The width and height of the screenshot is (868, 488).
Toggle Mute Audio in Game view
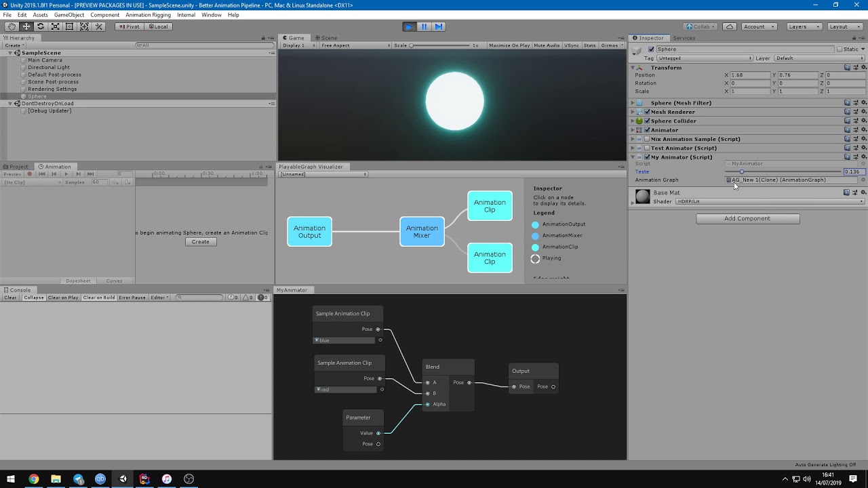click(547, 45)
